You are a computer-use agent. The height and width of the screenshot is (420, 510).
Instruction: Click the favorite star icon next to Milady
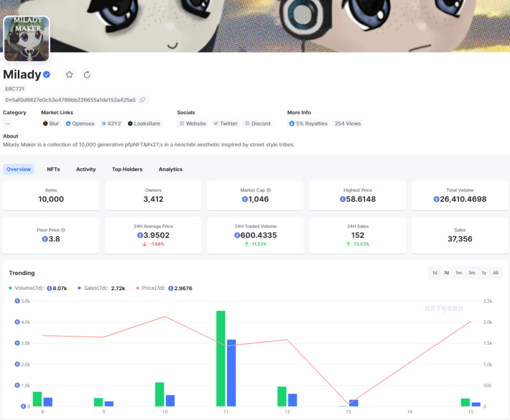(69, 75)
